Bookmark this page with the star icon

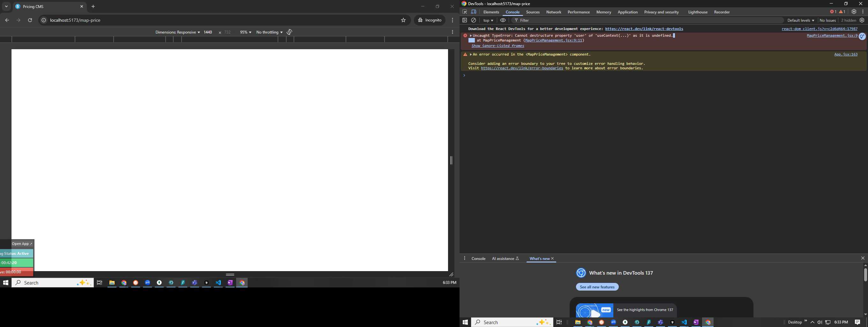click(x=403, y=20)
